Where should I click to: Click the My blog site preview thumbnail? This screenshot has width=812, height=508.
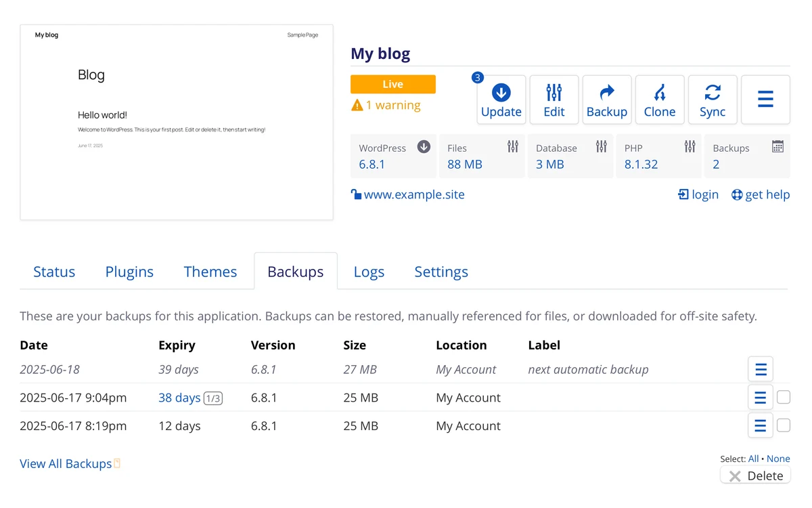point(177,123)
